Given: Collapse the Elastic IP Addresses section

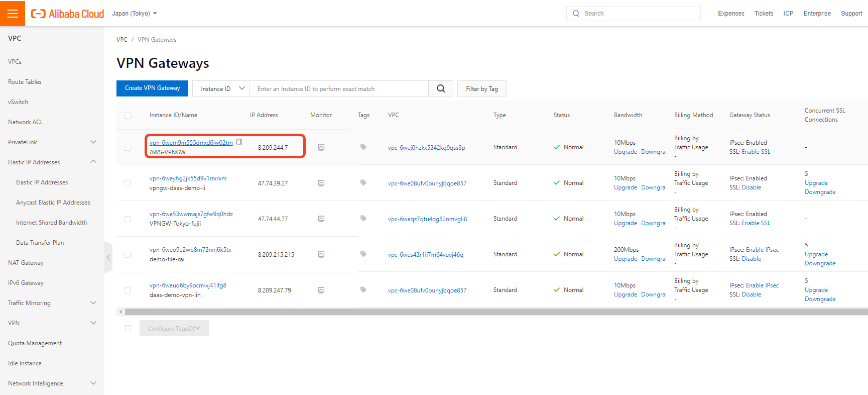Looking at the screenshot, I should [93, 161].
